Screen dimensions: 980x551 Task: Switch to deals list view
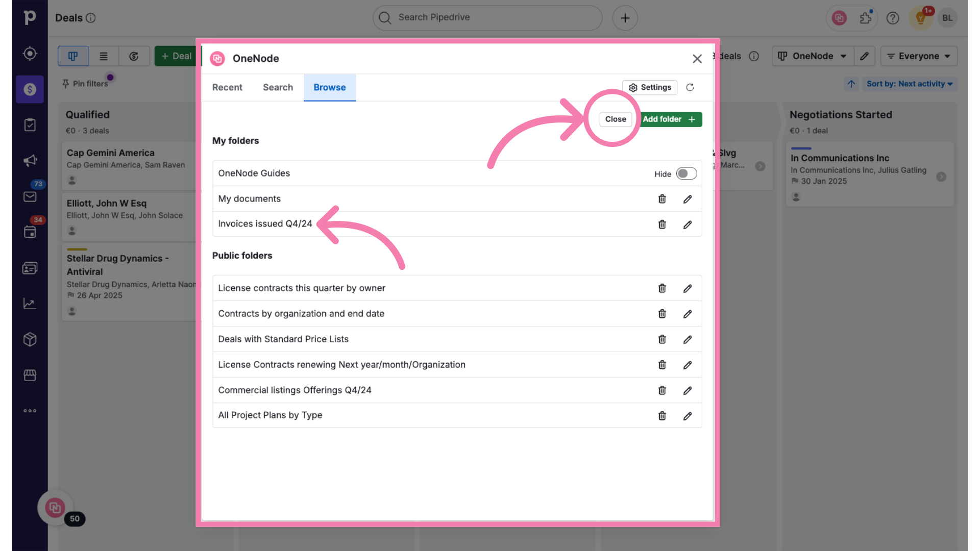104,56
